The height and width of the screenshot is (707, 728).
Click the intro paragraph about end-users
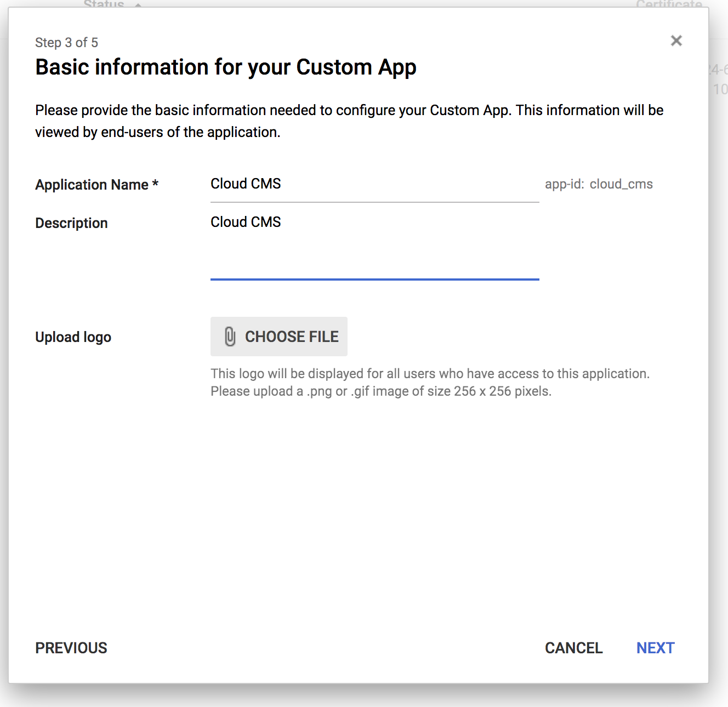tap(349, 121)
